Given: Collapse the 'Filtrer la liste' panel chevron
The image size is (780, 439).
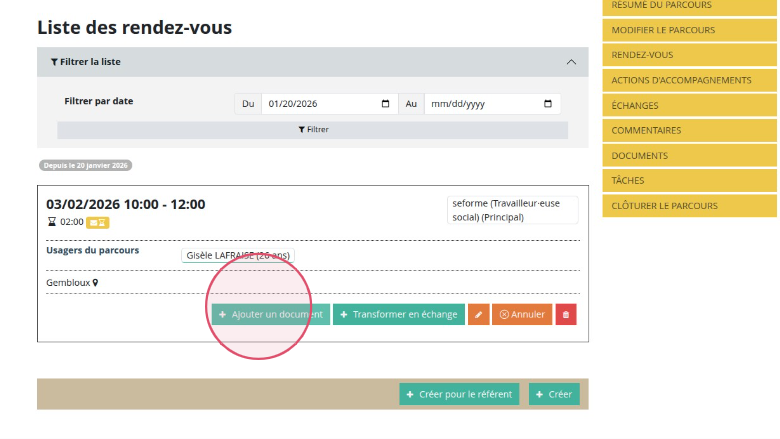Looking at the screenshot, I should click(571, 62).
